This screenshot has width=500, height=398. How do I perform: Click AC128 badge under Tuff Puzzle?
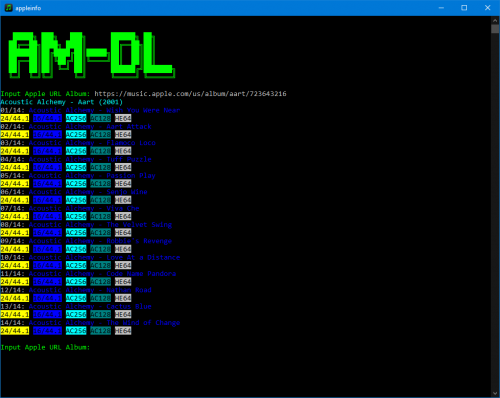point(100,167)
